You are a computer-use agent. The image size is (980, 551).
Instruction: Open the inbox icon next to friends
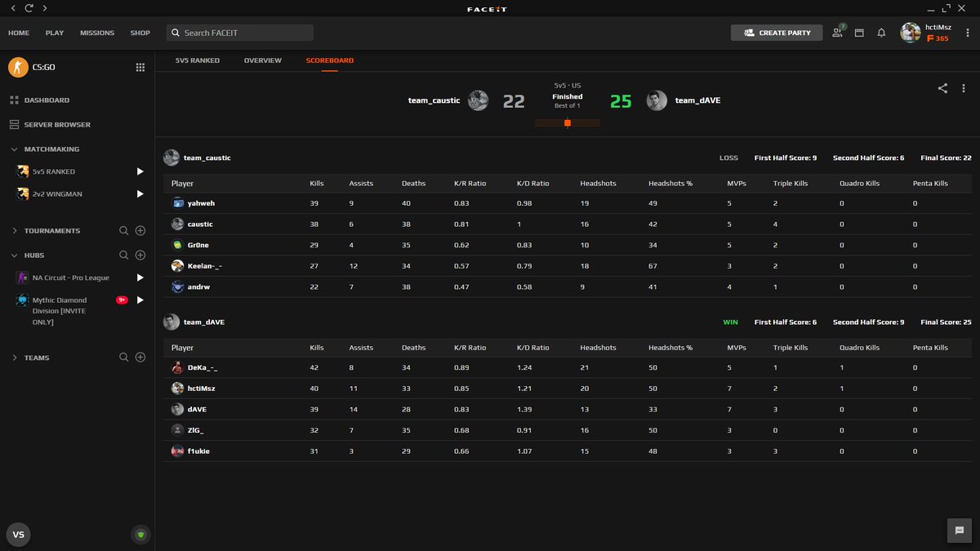point(859,33)
